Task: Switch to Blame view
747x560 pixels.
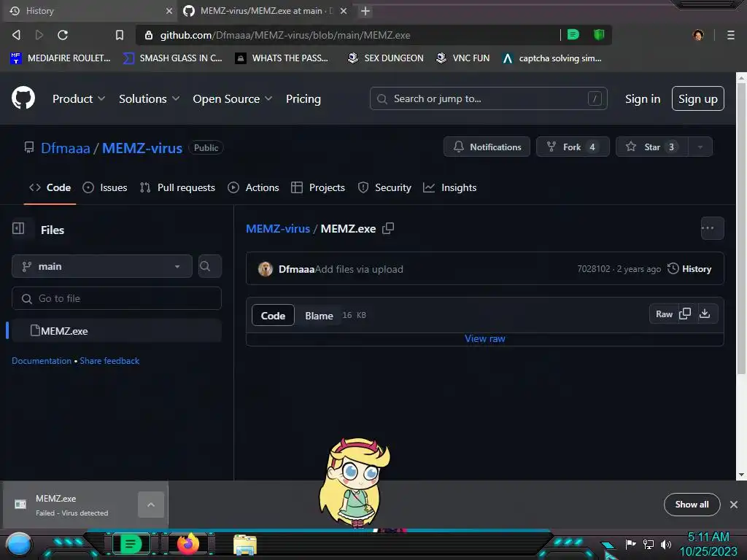Action: tap(319, 315)
